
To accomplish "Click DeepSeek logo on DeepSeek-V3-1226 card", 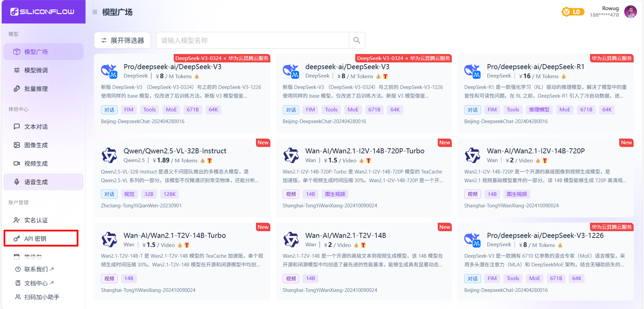I will (472, 240).
